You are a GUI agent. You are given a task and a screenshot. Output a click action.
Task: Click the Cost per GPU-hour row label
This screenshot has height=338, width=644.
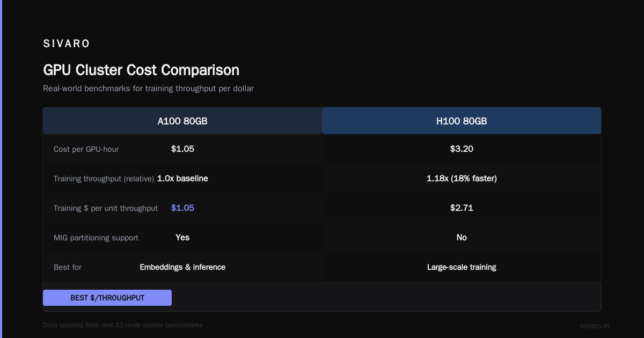pos(86,149)
